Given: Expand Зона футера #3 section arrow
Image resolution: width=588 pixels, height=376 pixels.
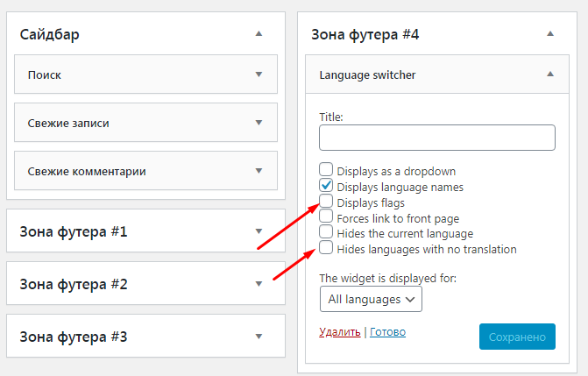Looking at the screenshot, I should pos(259,337).
